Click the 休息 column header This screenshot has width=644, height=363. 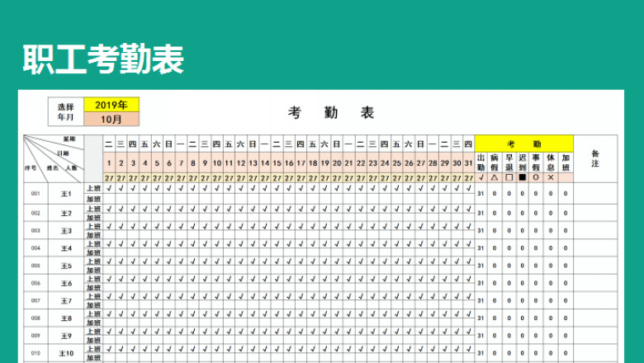tap(551, 163)
